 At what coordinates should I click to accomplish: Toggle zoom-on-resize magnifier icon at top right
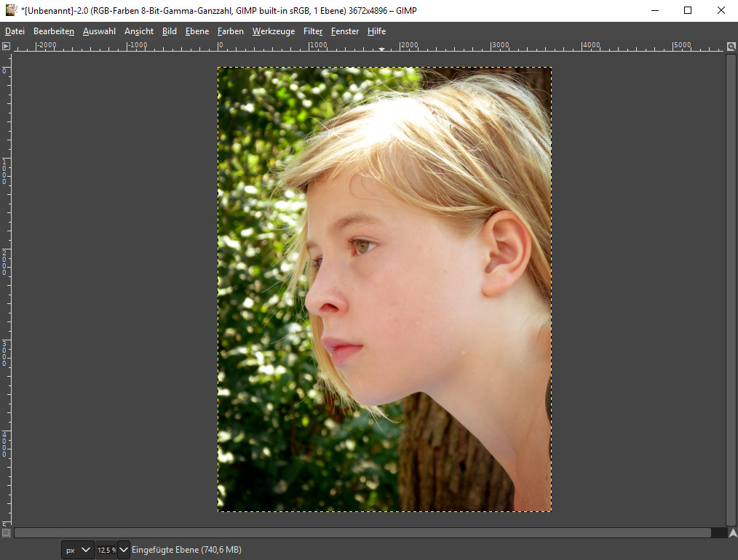point(731,47)
